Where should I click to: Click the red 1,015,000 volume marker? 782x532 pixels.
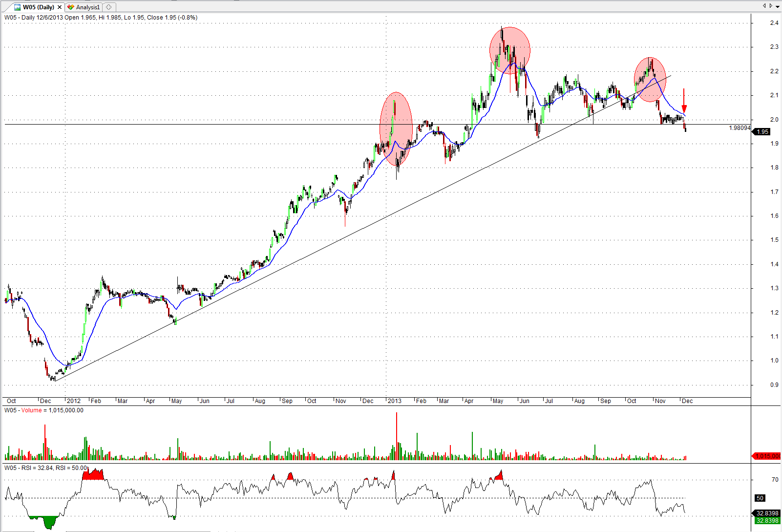[x=766, y=456]
